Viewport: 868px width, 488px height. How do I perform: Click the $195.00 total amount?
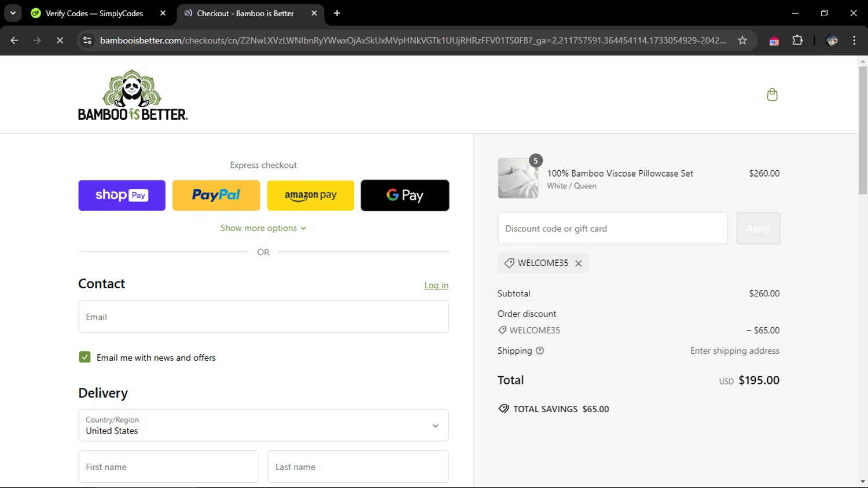click(759, 380)
